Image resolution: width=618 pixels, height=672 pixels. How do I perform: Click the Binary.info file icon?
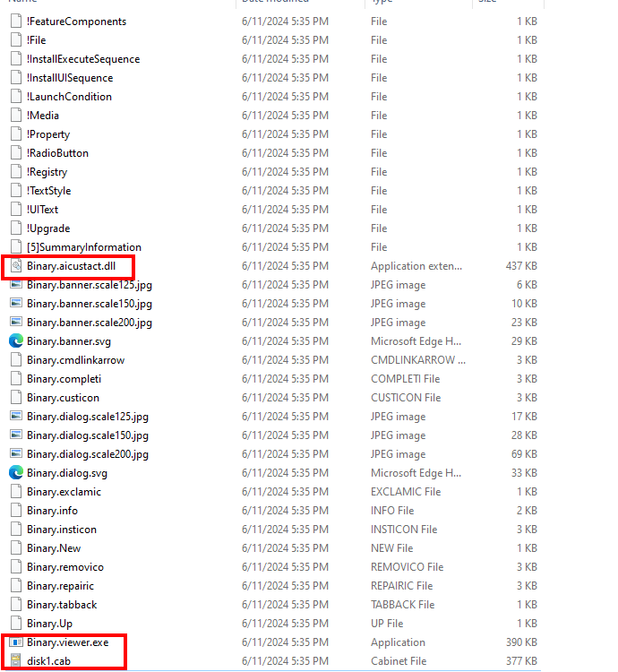pos(16,511)
